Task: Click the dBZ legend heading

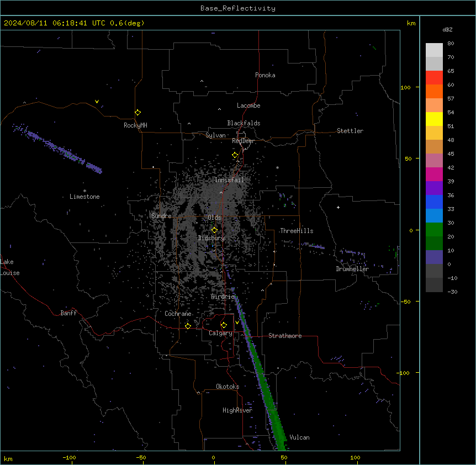Action: tap(447, 29)
